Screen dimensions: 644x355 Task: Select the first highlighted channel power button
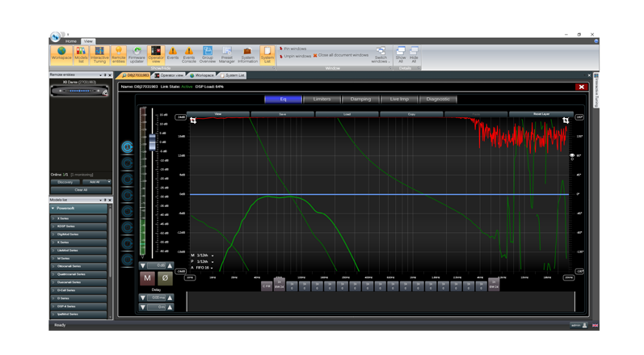tap(128, 147)
